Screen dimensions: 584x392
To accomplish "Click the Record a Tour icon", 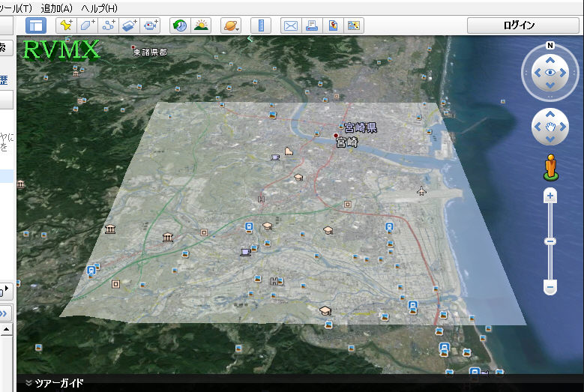I will point(151,25).
